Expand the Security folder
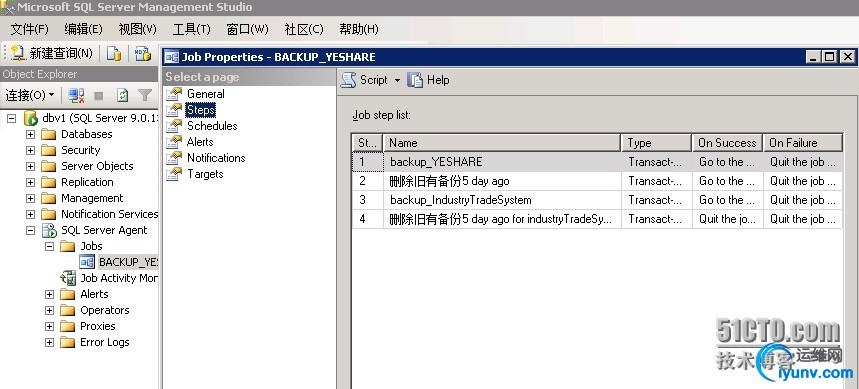The height and width of the screenshot is (389, 859). (30, 150)
